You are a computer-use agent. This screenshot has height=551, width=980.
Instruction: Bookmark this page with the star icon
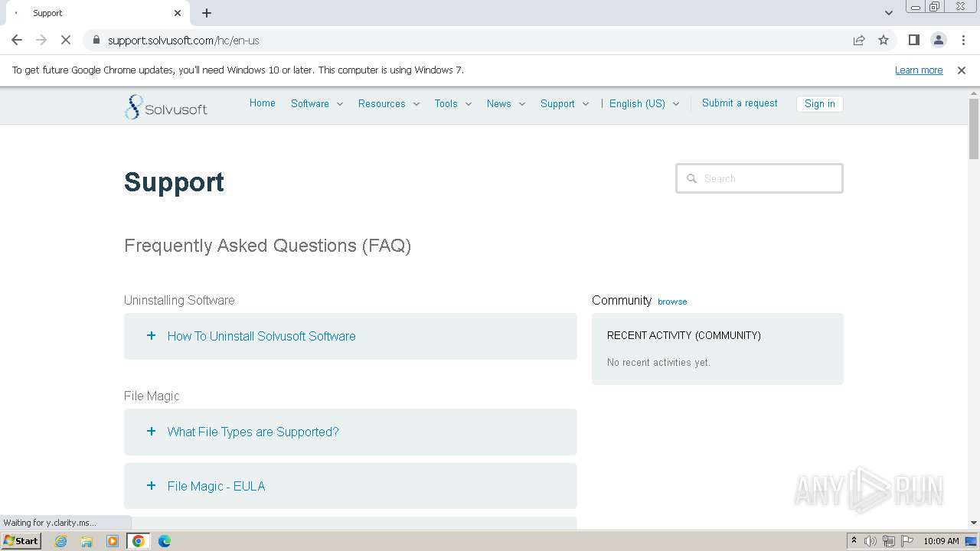click(x=884, y=40)
